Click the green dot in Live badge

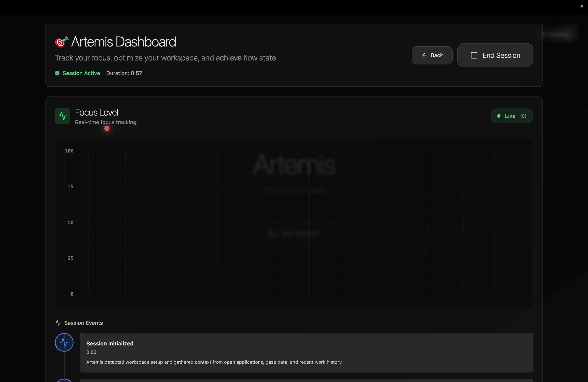(499, 116)
